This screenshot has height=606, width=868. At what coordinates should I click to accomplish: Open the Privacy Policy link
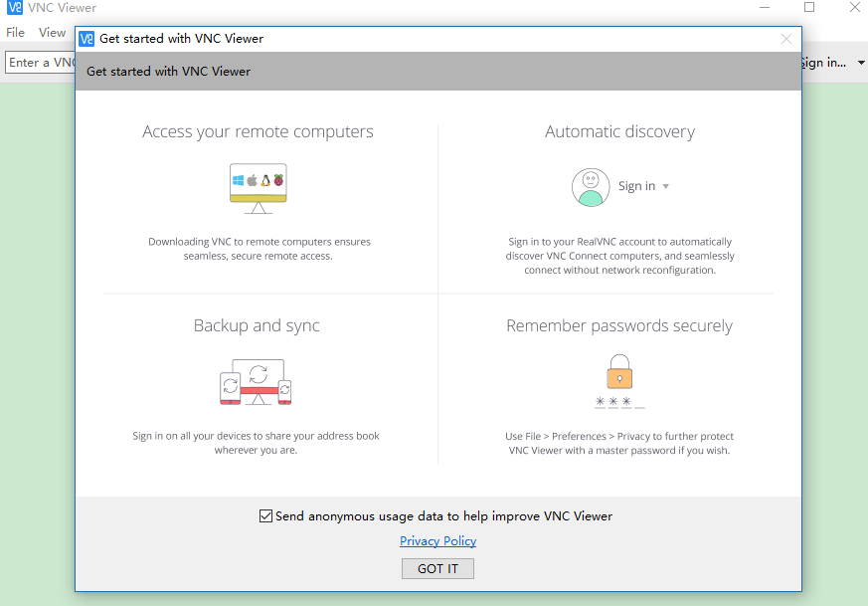437,541
